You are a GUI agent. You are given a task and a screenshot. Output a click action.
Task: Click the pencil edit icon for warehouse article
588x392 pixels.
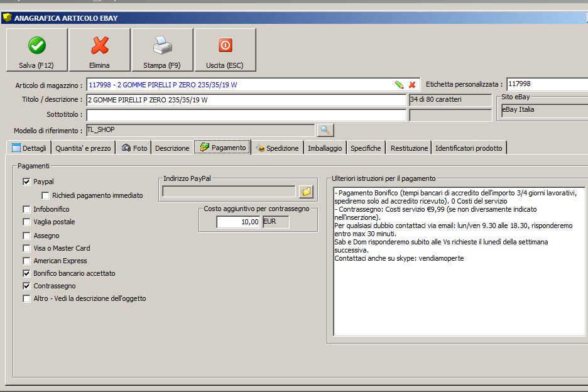[400, 85]
